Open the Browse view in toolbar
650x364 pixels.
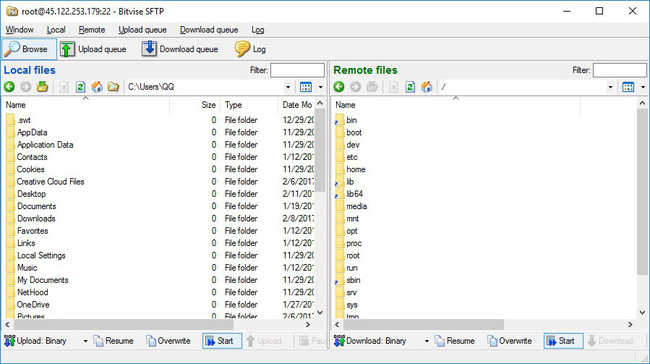click(x=29, y=49)
